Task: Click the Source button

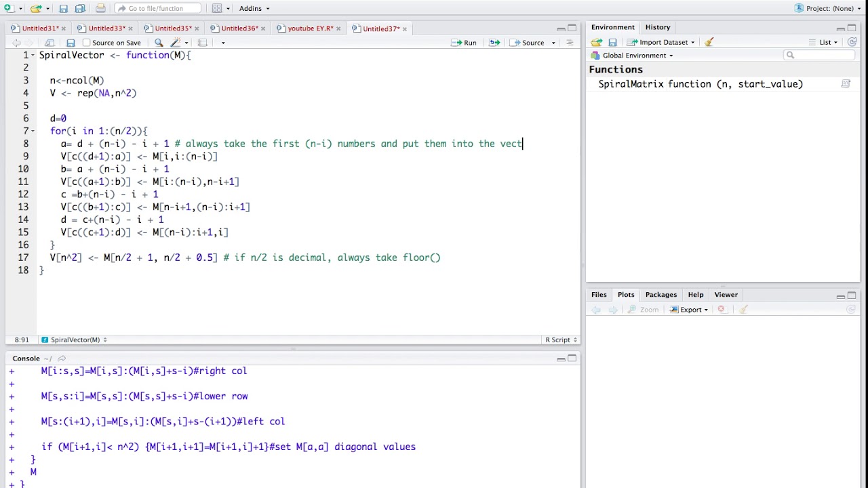Action: click(x=528, y=43)
